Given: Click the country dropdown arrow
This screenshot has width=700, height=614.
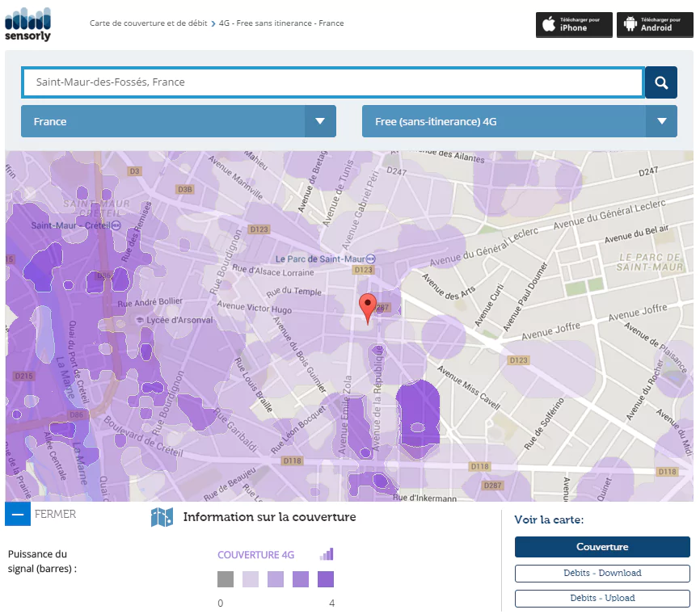Looking at the screenshot, I should click(320, 121).
